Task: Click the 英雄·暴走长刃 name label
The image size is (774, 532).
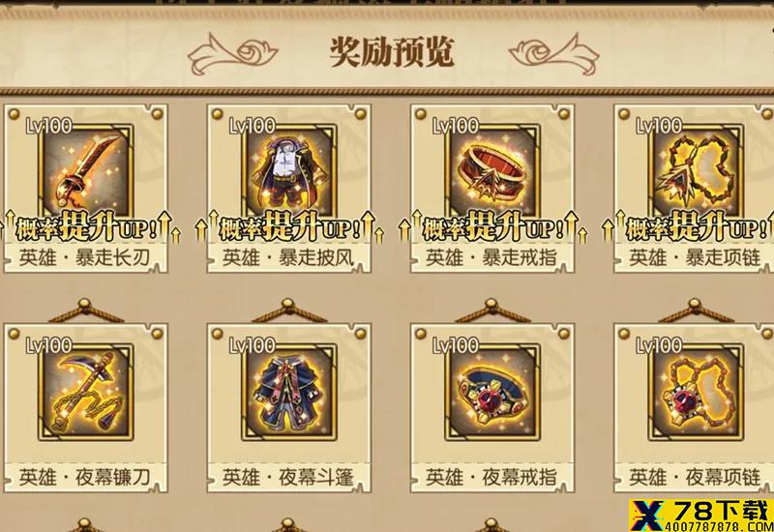Action: (84, 257)
